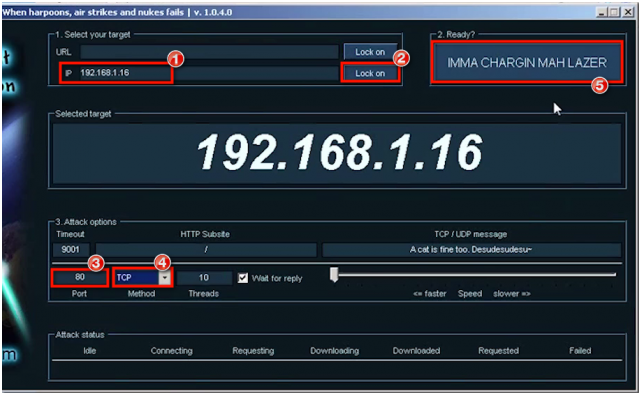This screenshot has width=639, height=393.
Task: Click the Idle status column header
Action: coord(90,351)
